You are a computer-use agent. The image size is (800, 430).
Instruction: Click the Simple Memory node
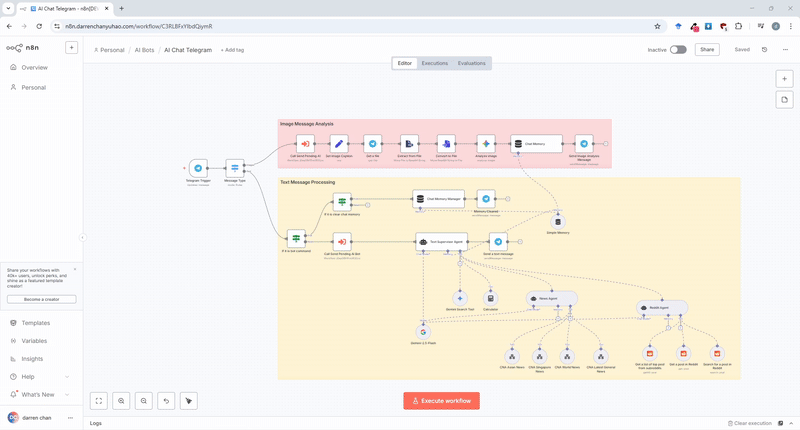(x=558, y=222)
